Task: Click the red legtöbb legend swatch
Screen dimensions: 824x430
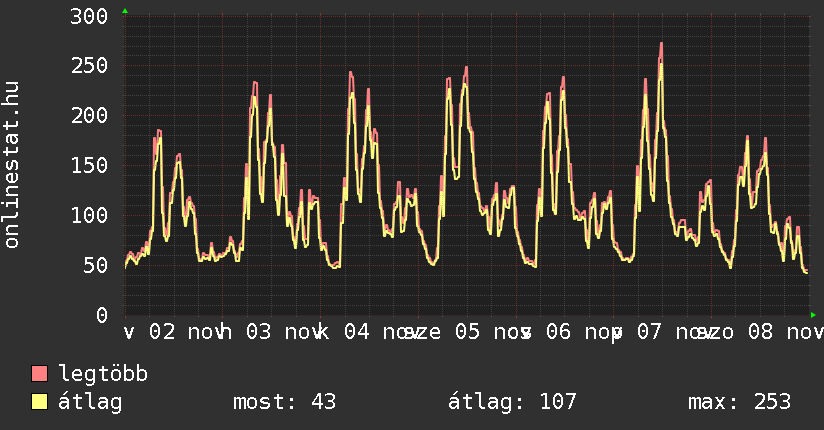Action: 40,374
